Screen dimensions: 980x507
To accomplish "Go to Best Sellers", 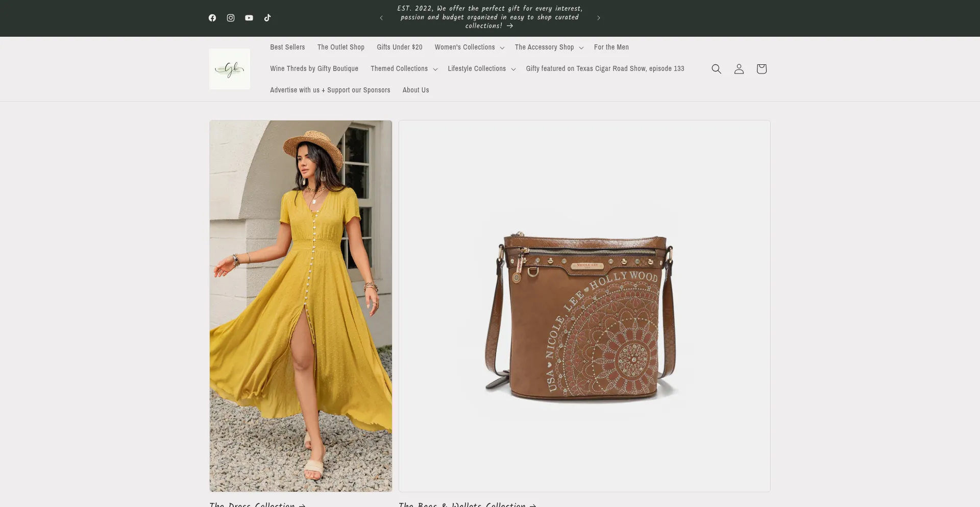I will pyautogui.click(x=287, y=47).
